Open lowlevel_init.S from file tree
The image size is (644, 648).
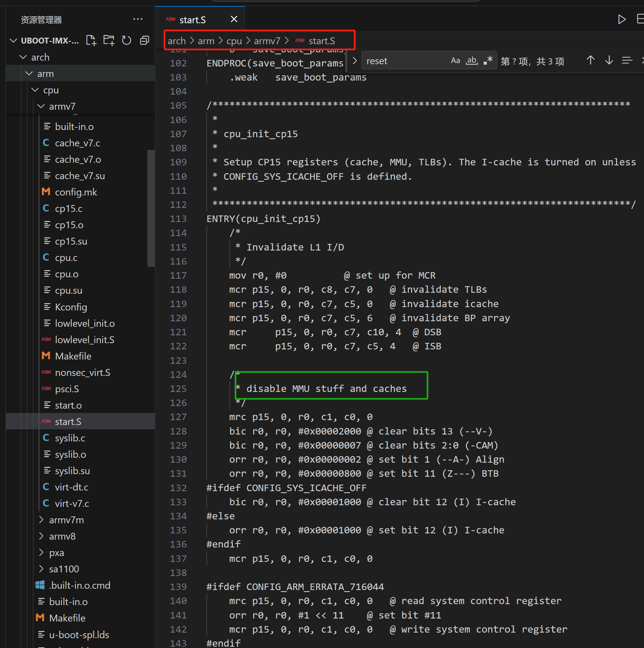[x=85, y=340]
